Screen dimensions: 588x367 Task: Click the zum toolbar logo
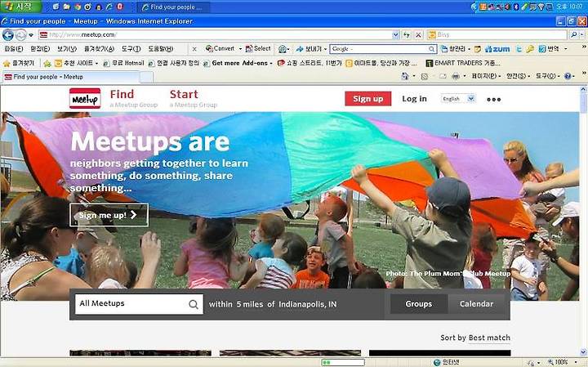click(497, 49)
